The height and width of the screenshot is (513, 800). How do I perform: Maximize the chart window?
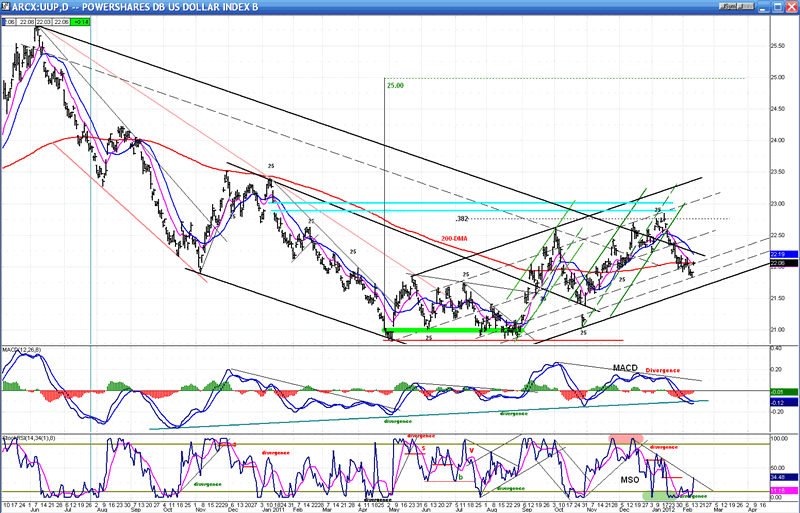point(776,7)
